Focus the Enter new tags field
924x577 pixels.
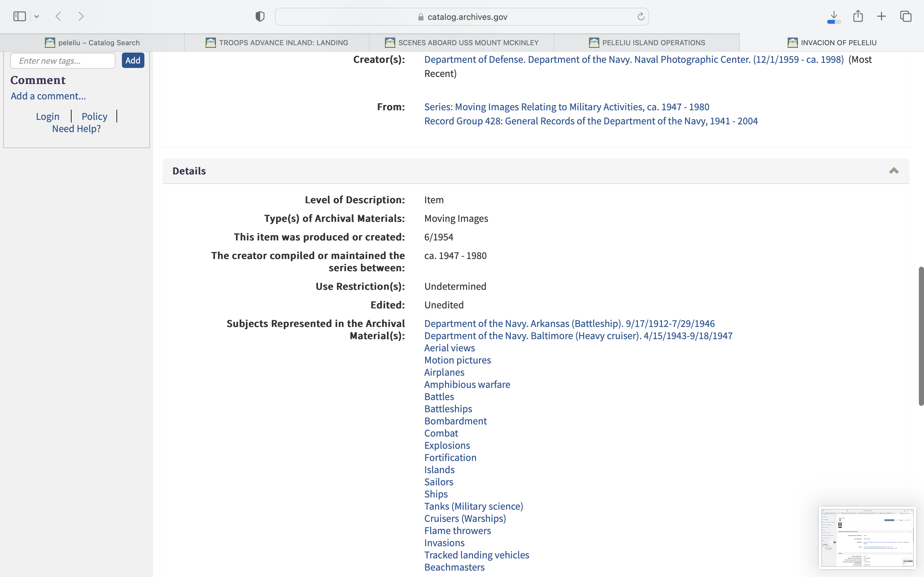[x=63, y=61]
